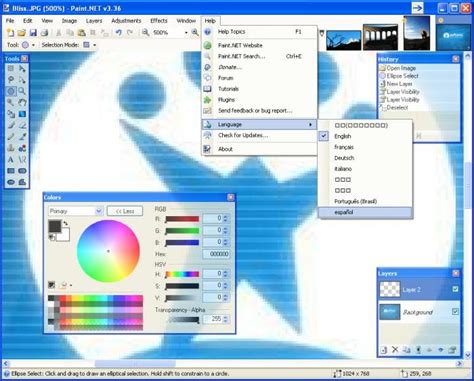Toggle visibility checkbox of Layer 2
This screenshot has width=474, height=381.
[455, 289]
